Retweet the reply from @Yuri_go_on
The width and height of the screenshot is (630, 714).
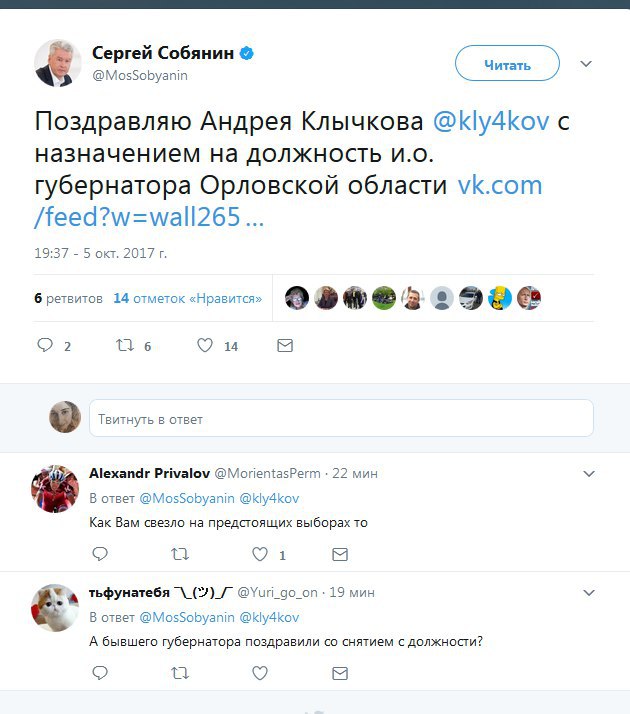point(180,673)
